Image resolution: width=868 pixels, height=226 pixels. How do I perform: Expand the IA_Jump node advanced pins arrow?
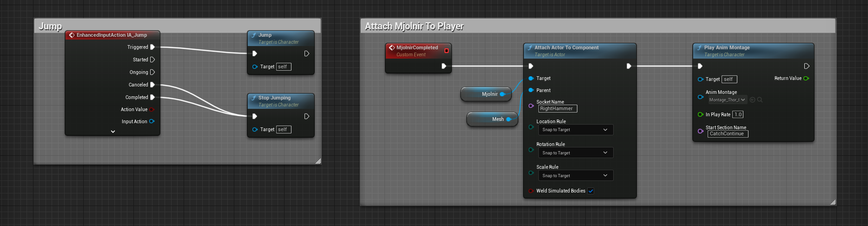pos(113,132)
